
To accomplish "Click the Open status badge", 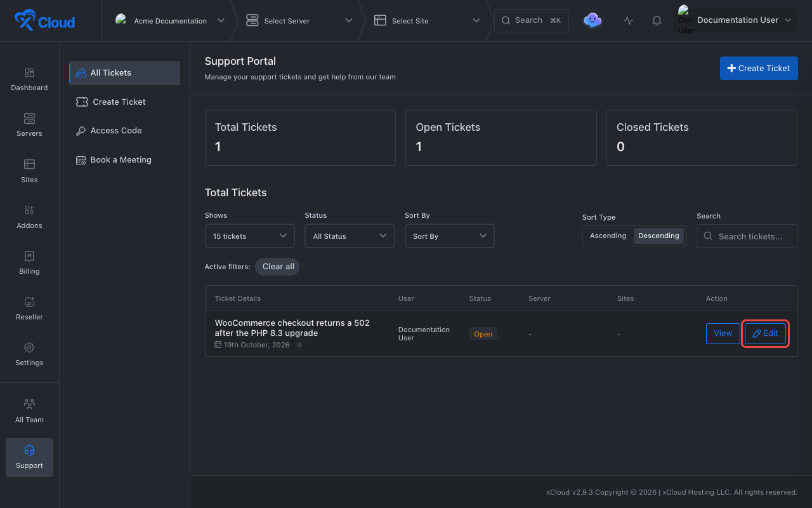I will [x=483, y=334].
